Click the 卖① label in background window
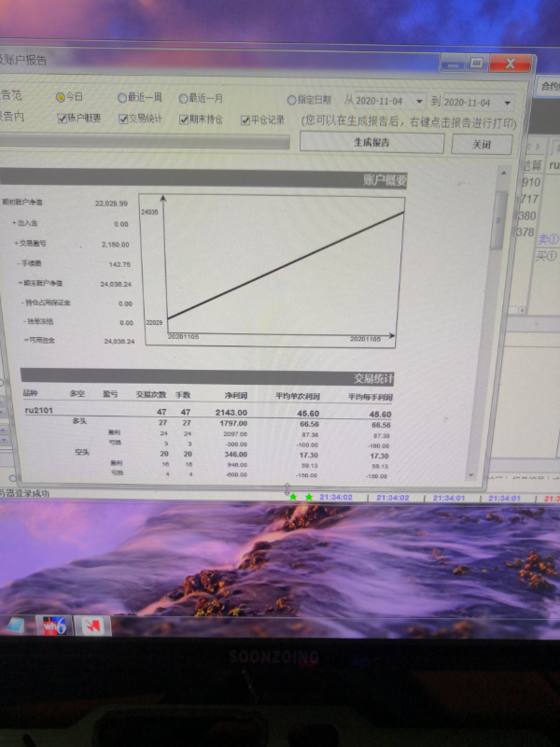 pos(548,239)
